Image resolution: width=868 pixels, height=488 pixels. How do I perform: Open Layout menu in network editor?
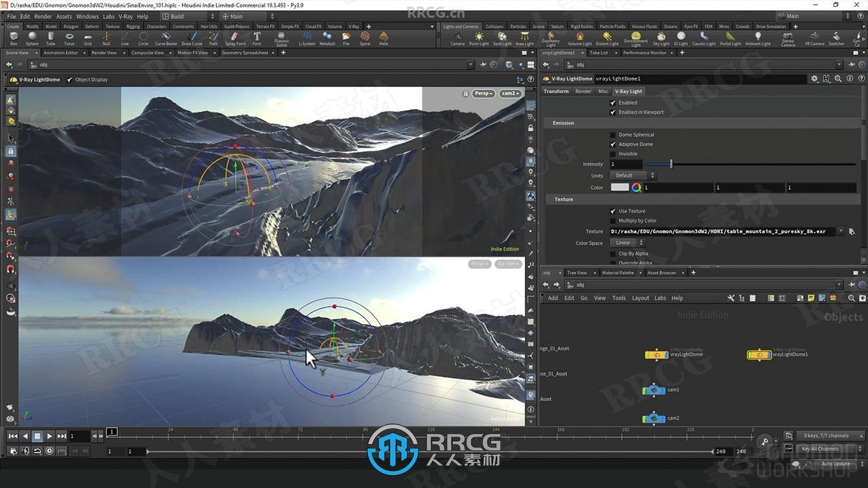[x=640, y=298]
